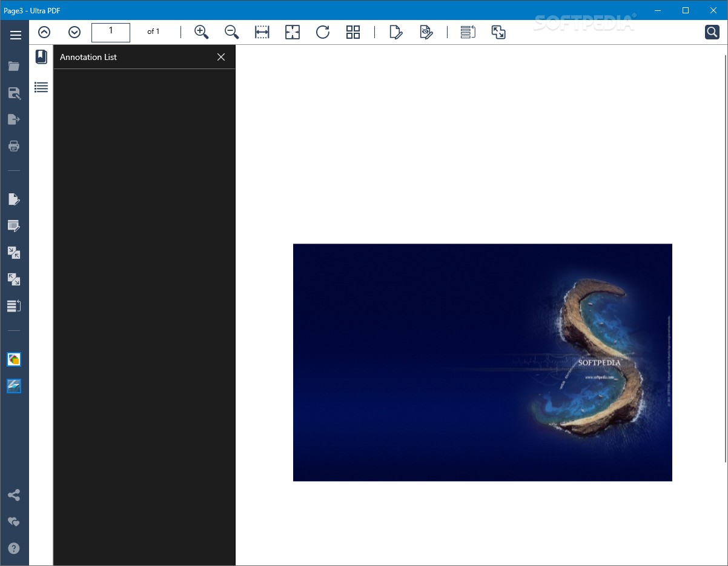
Task: Click the hearts rate-app icon
Action: [x=14, y=522]
